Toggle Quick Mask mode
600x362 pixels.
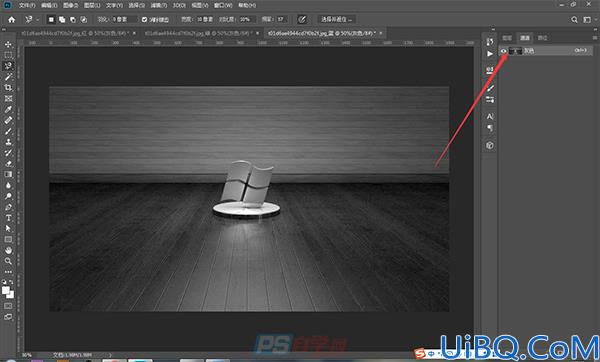click(8, 306)
